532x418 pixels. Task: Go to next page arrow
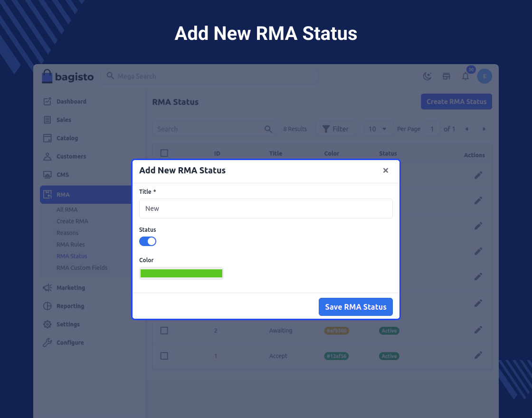pyautogui.click(x=484, y=129)
